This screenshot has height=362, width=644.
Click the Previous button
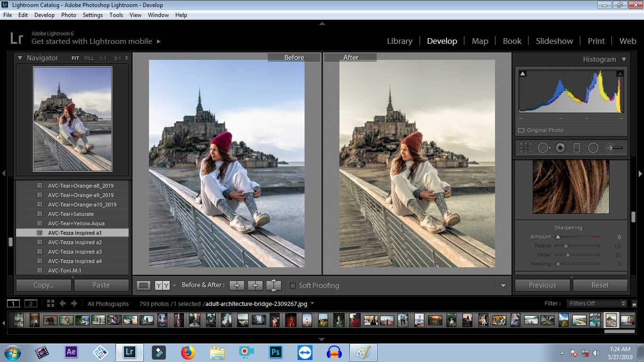point(543,285)
